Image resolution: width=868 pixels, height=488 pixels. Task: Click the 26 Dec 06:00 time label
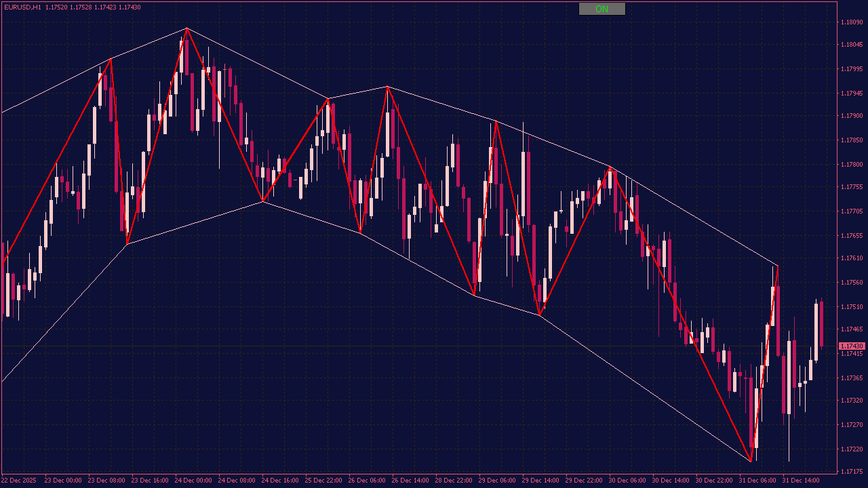(366, 481)
